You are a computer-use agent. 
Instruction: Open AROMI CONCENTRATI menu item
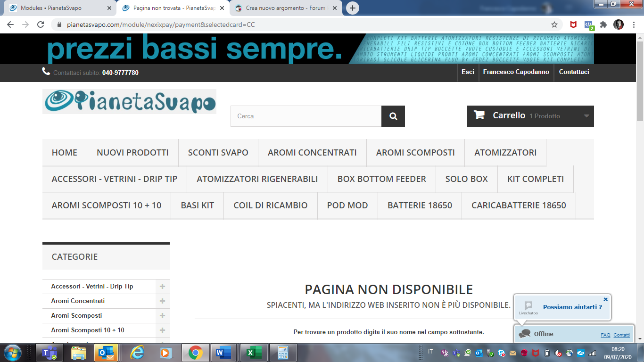(312, 152)
